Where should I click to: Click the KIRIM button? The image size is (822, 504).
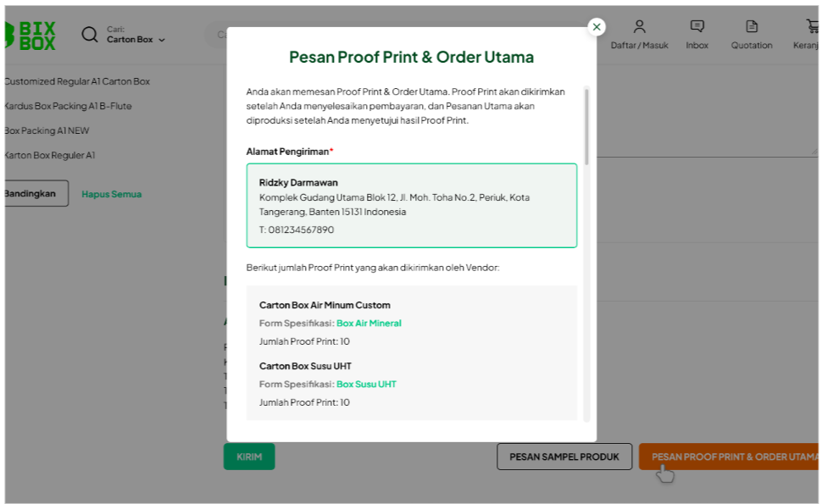[249, 457]
